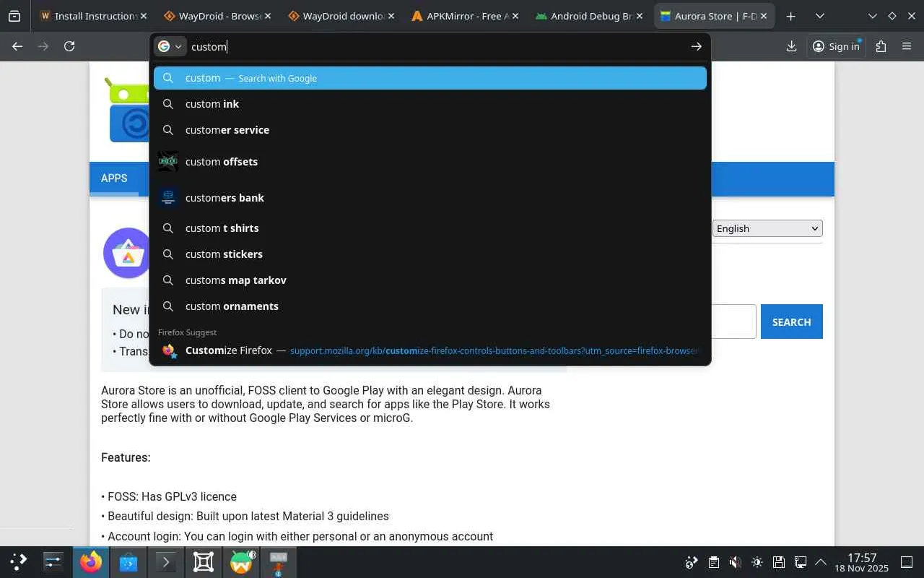Expand the list all tabs dropdown
Viewport: 924px width, 578px height.
coord(820,16)
